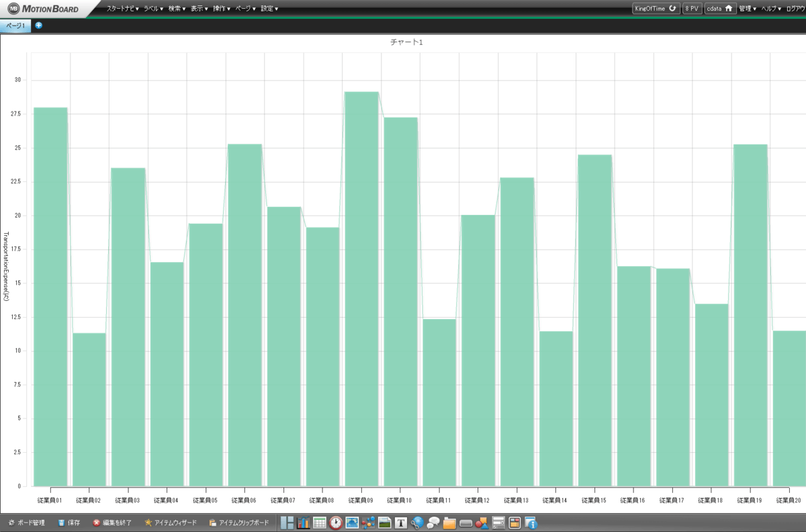Click the 17.5 value on y-axis
Image resolution: width=806 pixels, height=532 pixels.
pyautogui.click(x=17, y=249)
